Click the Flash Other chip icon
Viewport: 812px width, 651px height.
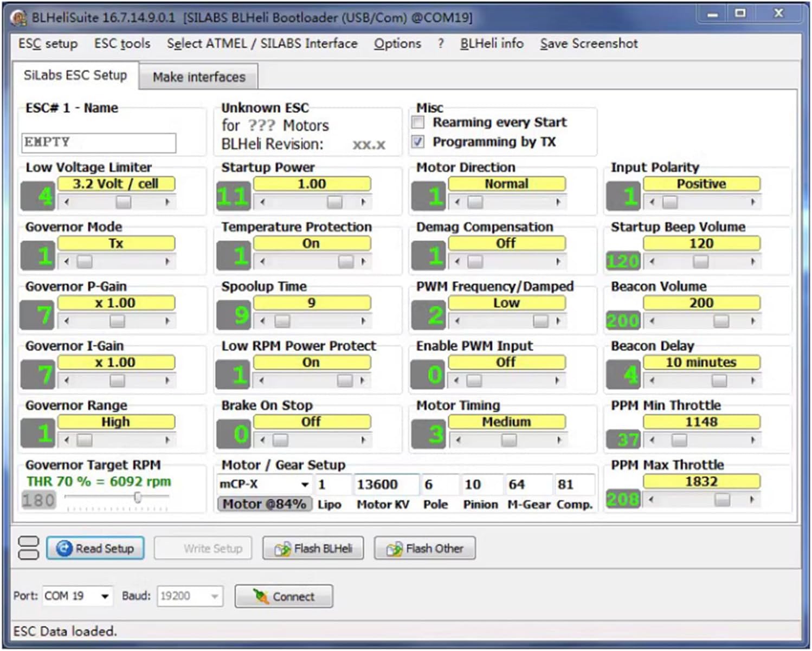[x=394, y=549]
